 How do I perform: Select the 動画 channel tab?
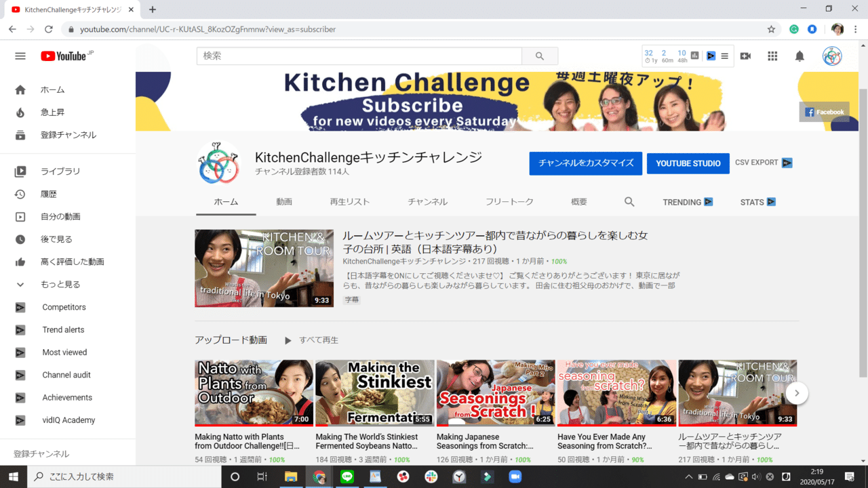pyautogui.click(x=284, y=202)
